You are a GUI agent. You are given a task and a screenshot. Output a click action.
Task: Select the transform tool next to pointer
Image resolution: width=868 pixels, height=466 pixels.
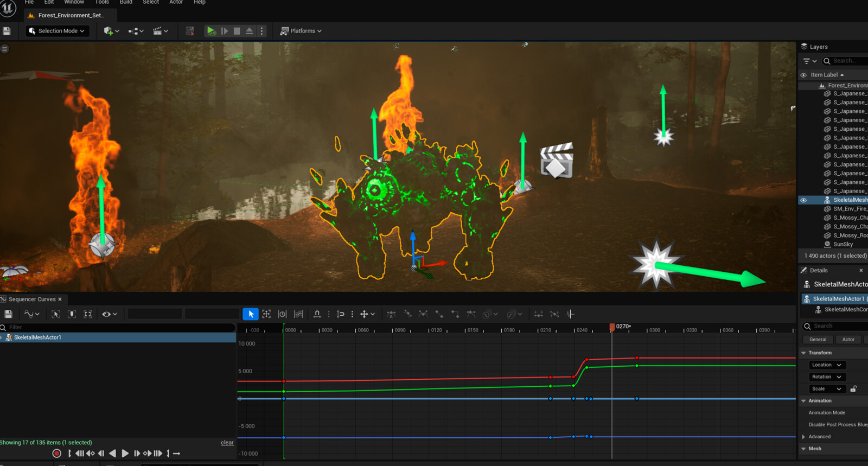click(x=266, y=314)
